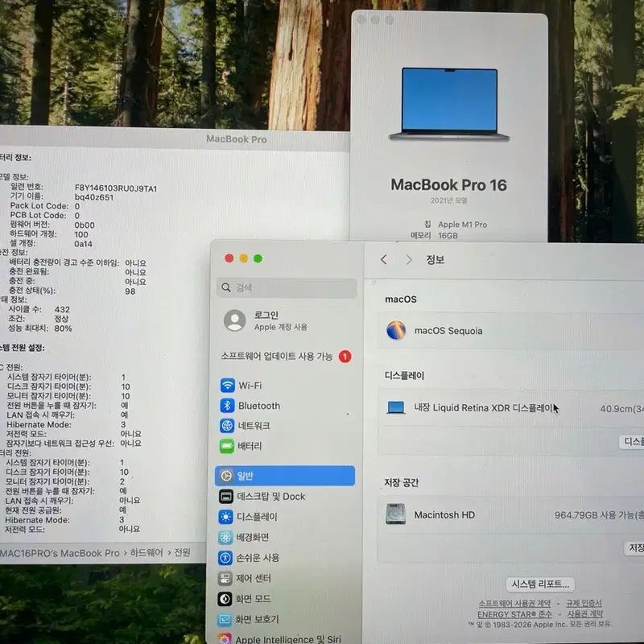
Task: Open Bluetooth icon in settings sidebar
Action: tap(227, 406)
